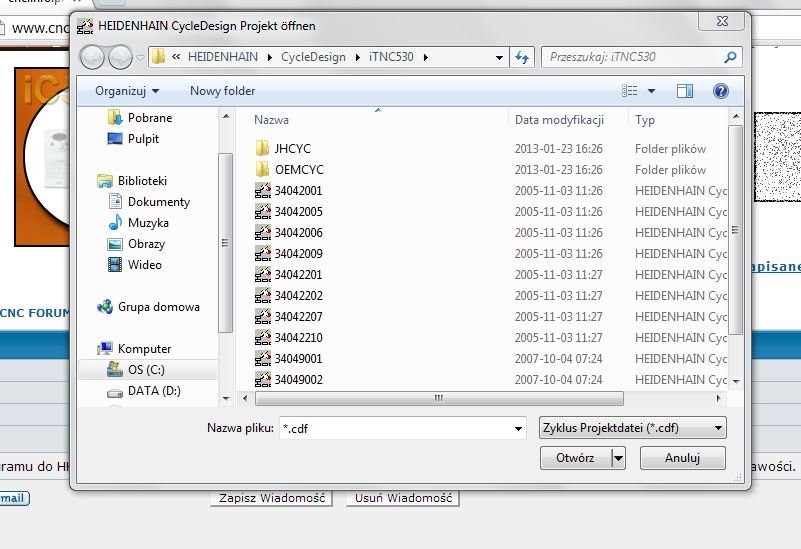Select Grupa domowa in the navigation pane
Image resolution: width=801 pixels, height=549 pixels.
(x=148, y=307)
